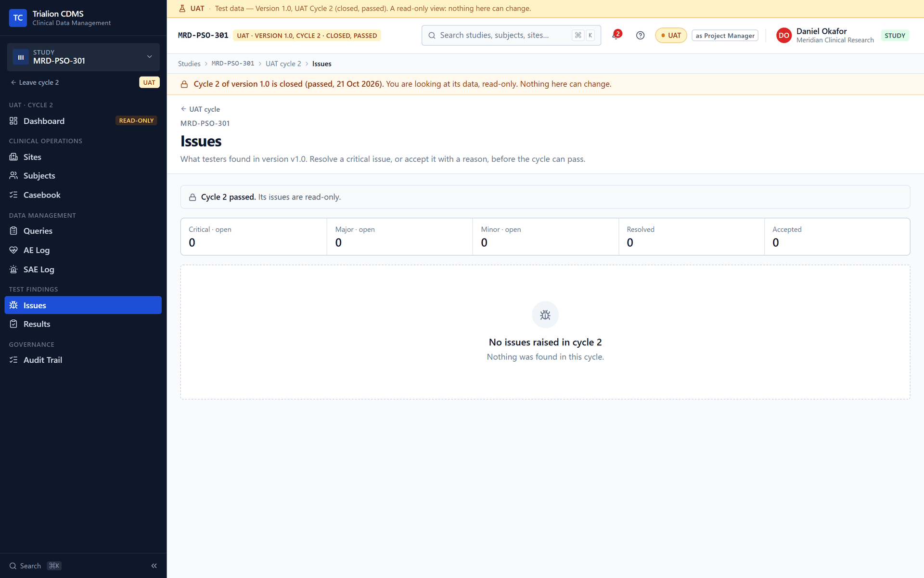Click the bug icon in empty issues state

[545, 315]
